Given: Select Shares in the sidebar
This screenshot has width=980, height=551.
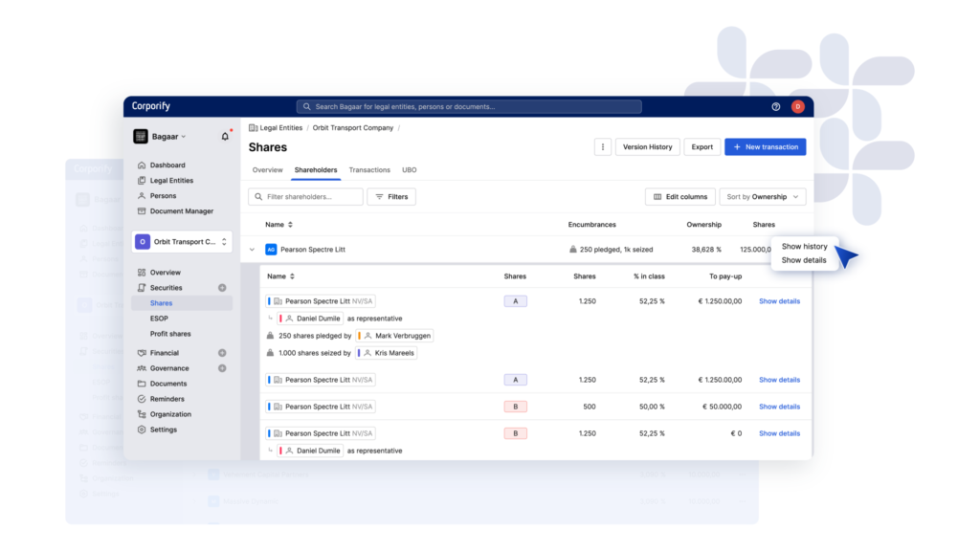Looking at the screenshot, I should click(182, 303).
